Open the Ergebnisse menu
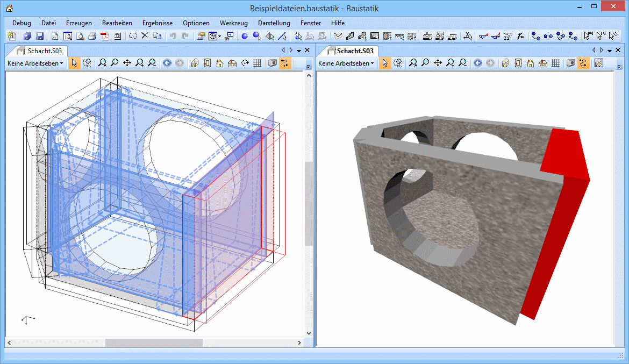Screen dimensions: 629x364 [x=157, y=23]
